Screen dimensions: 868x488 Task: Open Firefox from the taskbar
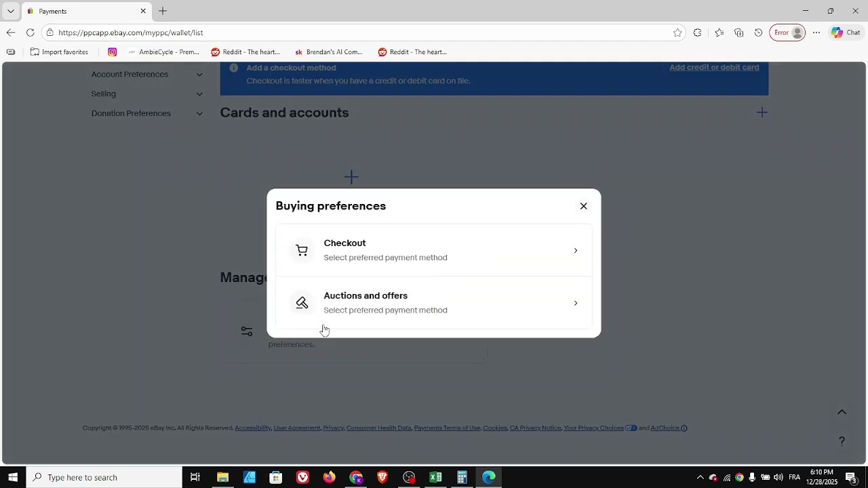click(329, 477)
